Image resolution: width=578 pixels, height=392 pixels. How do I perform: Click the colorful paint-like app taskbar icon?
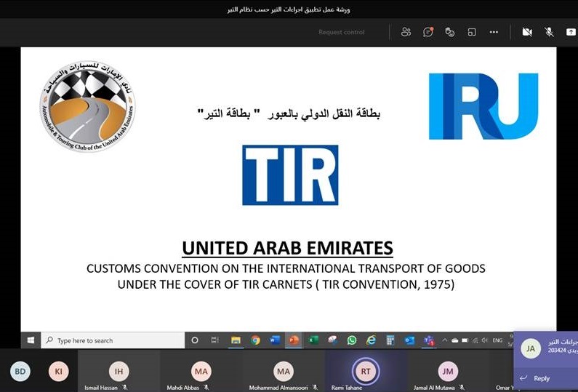click(332, 340)
